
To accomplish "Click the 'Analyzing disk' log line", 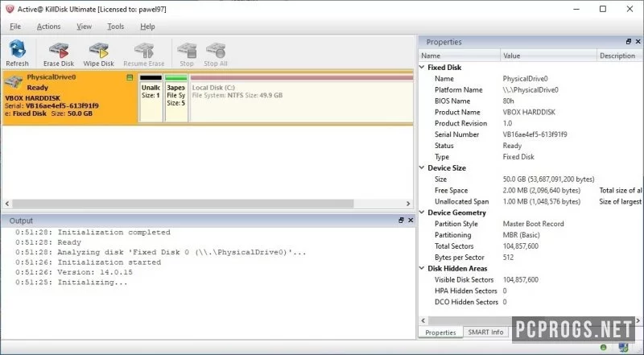I will pos(160,252).
